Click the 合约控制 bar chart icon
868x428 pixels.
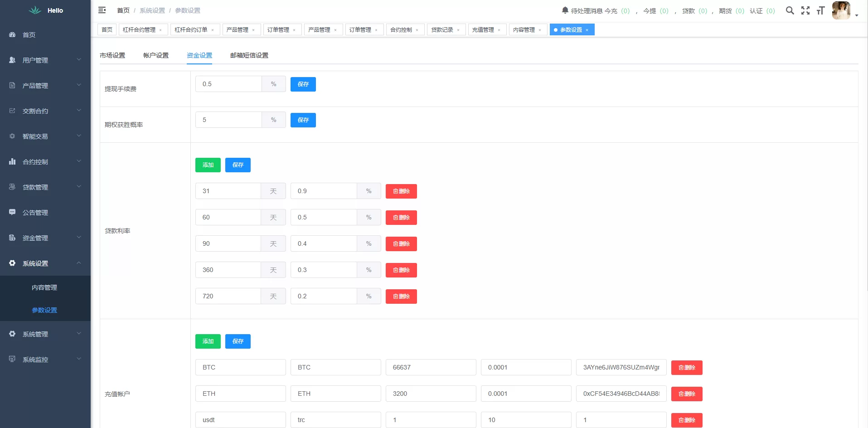point(12,161)
